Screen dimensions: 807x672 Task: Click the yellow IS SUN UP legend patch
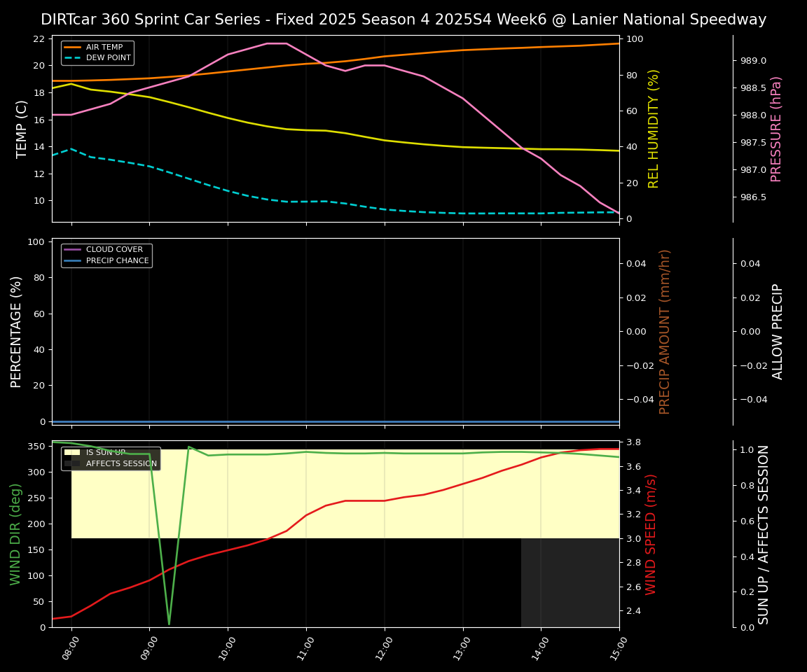point(73,453)
